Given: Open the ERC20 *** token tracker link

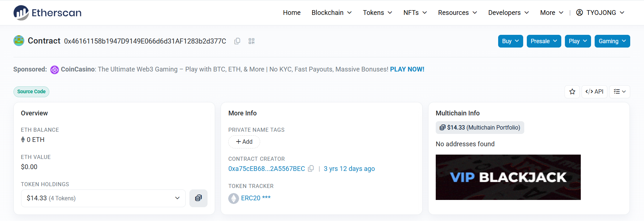Looking at the screenshot, I should pyautogui.click(x=256, y=198).
